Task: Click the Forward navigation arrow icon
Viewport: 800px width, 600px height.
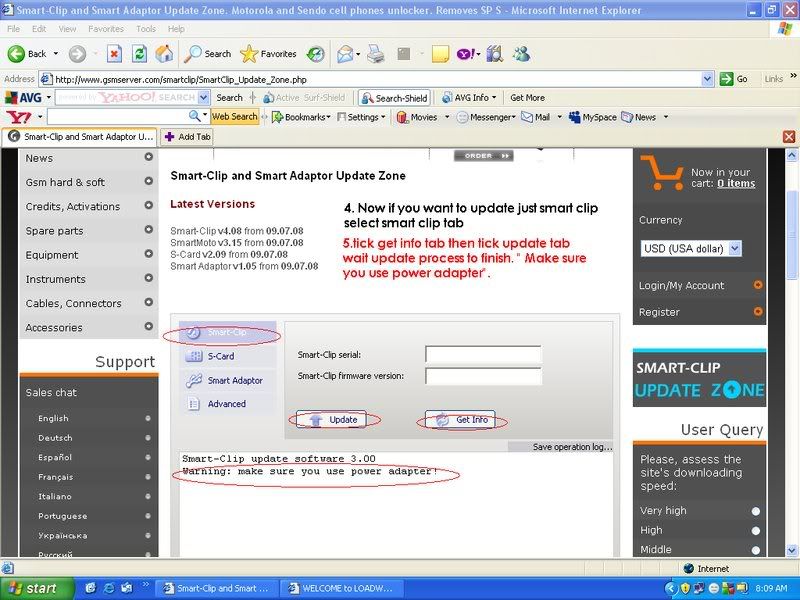Action: (78, 54)
